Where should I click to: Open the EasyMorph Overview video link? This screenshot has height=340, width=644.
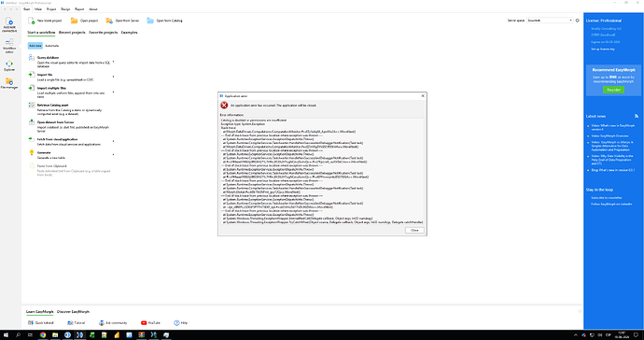click(609, 135)
